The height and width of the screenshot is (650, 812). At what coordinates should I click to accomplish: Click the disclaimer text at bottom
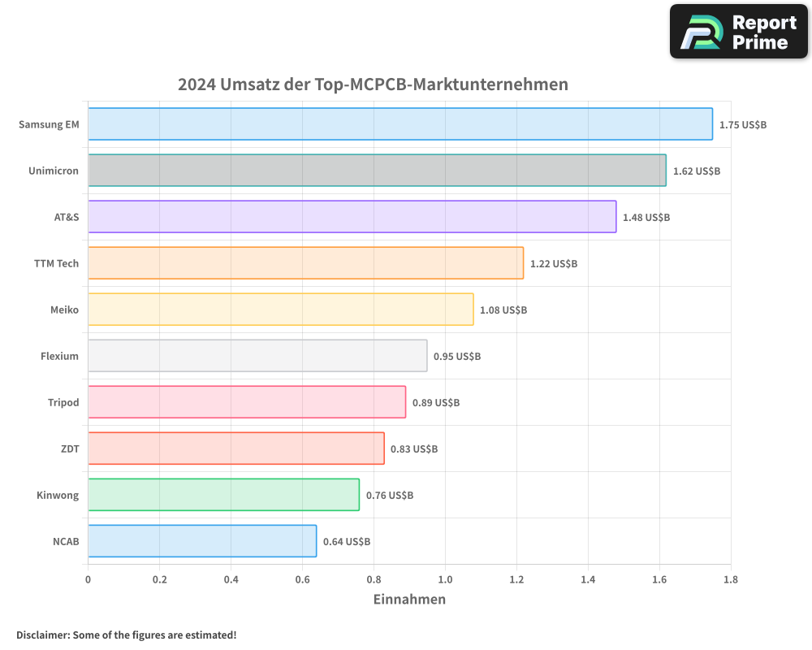[126, 635]
